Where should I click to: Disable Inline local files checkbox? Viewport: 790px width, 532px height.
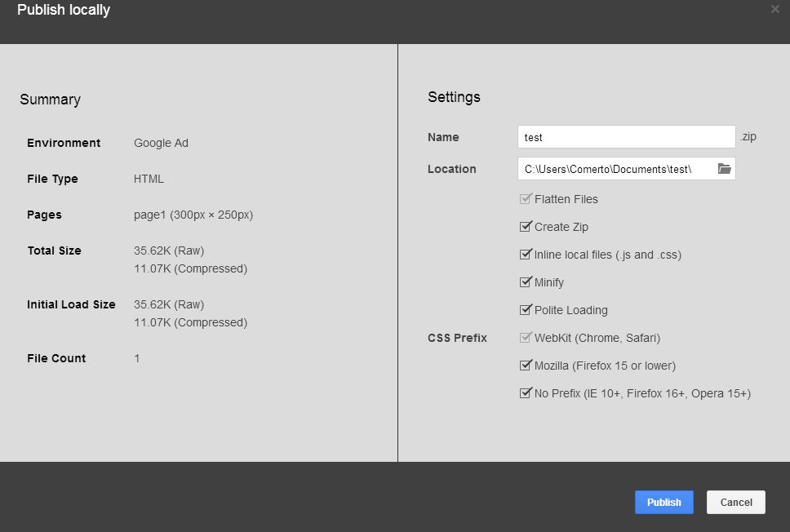(526, 254)
